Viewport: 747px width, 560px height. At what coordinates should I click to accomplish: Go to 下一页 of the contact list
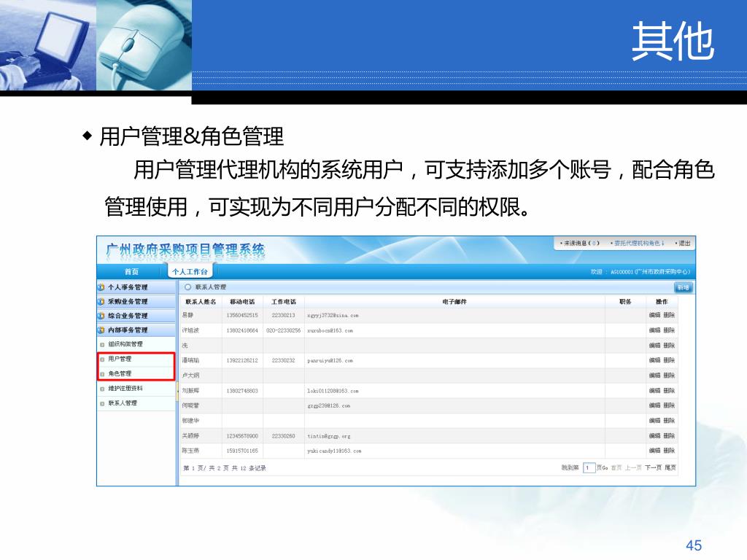pos(653,467)
